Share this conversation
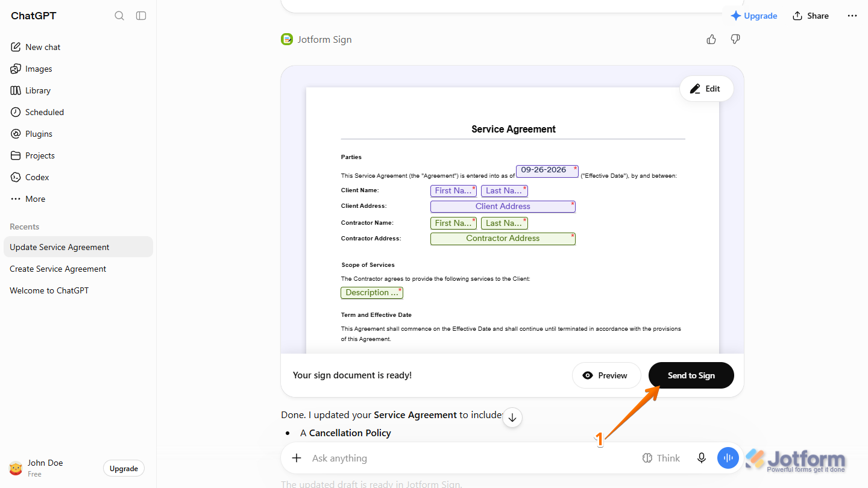Image resolution: width=868 pixels, height=488 pixels. [x=811, y=16]
